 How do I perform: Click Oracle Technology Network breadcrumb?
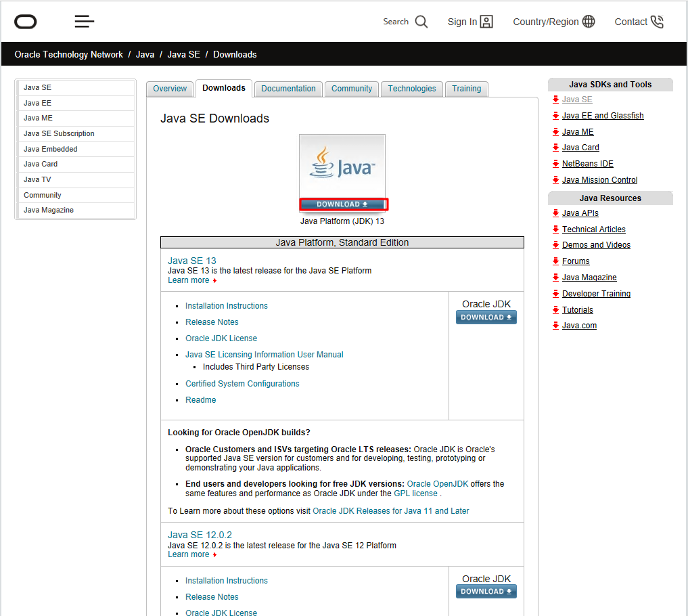pyautogui.click(x=68, y=54)
